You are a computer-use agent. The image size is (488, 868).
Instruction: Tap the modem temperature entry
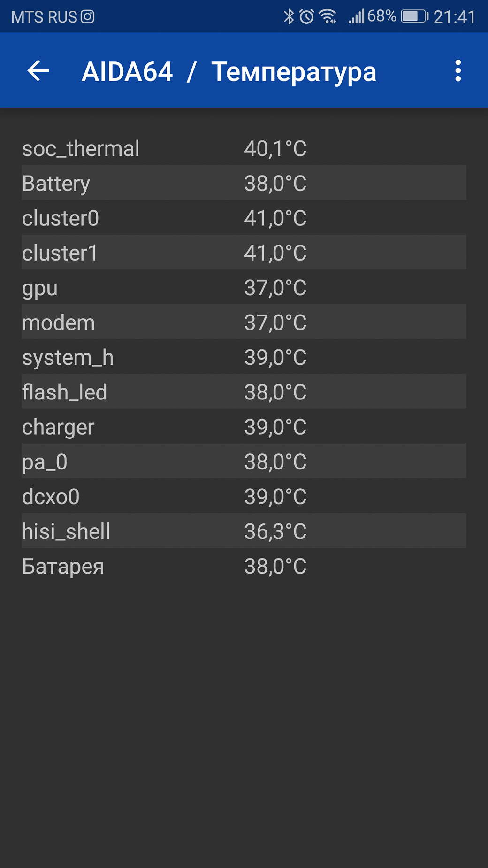244,322
